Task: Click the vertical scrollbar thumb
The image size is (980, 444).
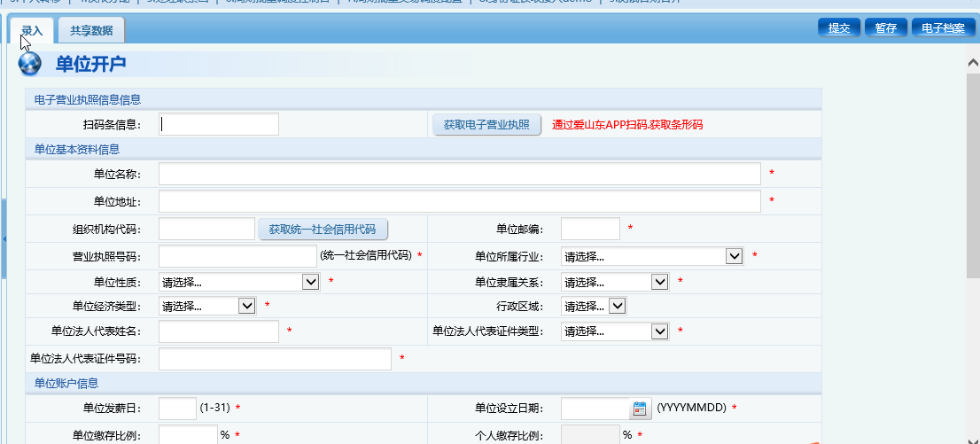Action: 973,175
